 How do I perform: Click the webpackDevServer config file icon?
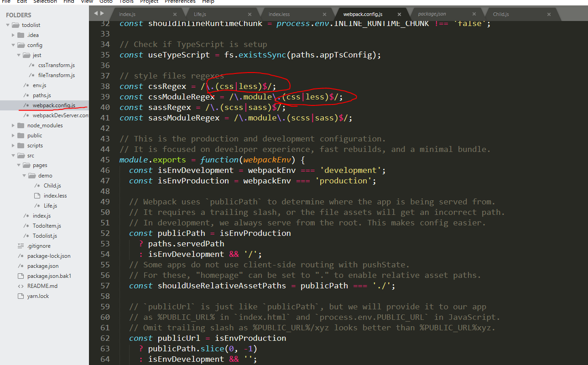click(x=26, y=115)
